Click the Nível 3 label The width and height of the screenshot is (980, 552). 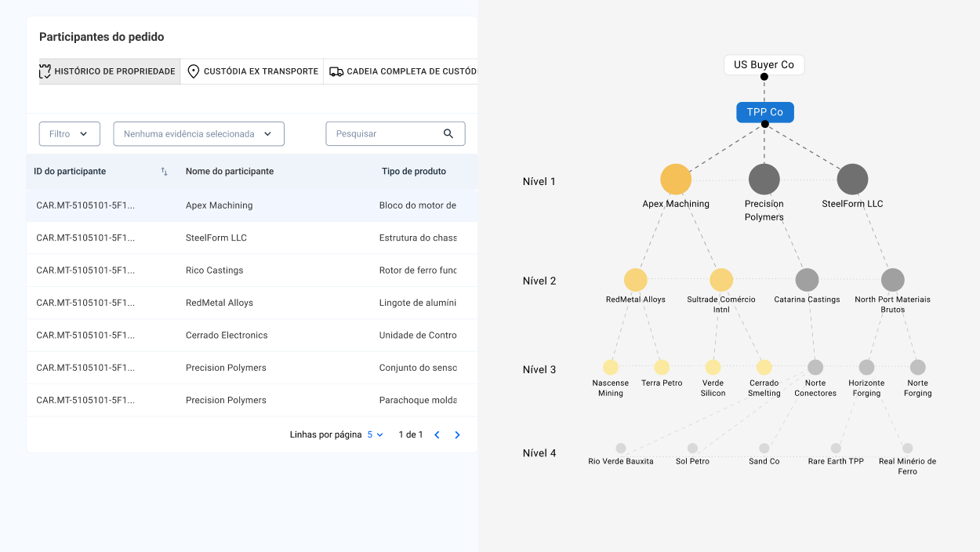(x=539, y=369)
